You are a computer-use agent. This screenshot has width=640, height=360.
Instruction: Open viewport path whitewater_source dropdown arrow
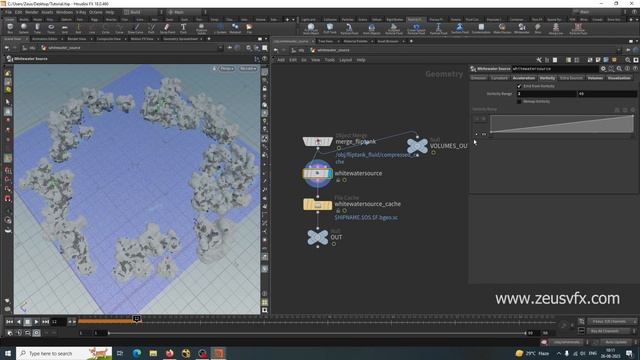[220, 48]
